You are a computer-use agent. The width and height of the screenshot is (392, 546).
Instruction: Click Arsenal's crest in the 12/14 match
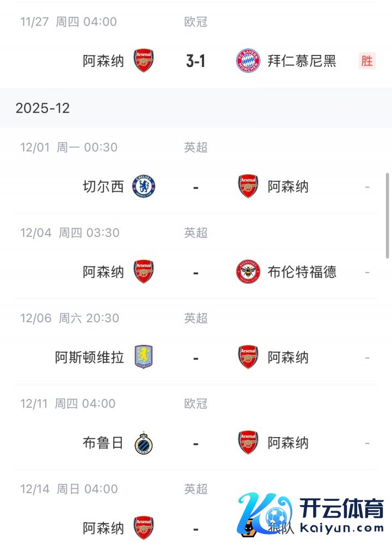(144, 528)
